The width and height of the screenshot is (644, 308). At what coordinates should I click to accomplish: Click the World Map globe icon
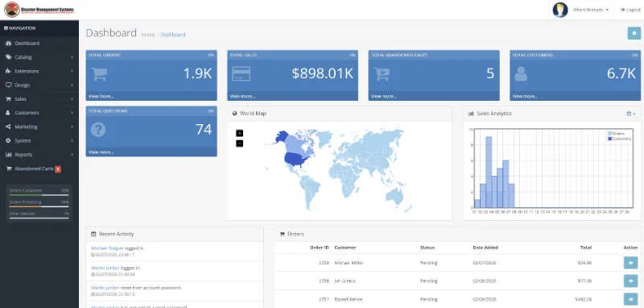pos(234,114)
